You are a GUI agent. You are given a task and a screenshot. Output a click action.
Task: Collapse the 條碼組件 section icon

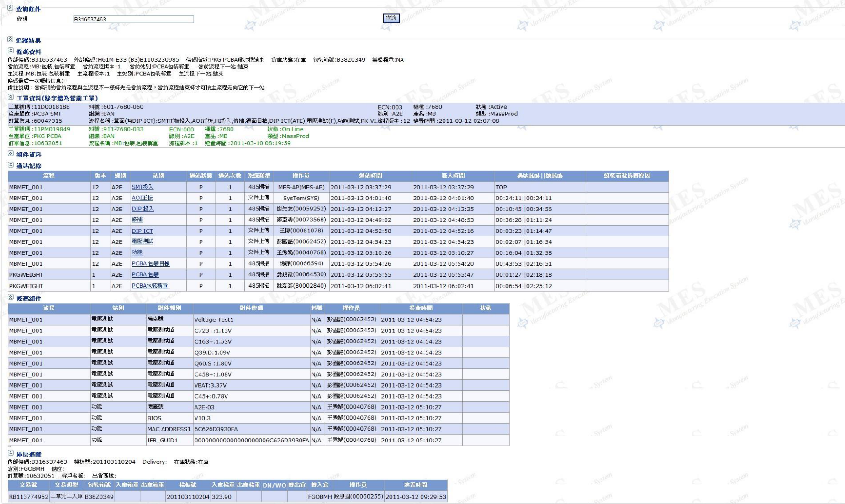(x=11, y=298)
